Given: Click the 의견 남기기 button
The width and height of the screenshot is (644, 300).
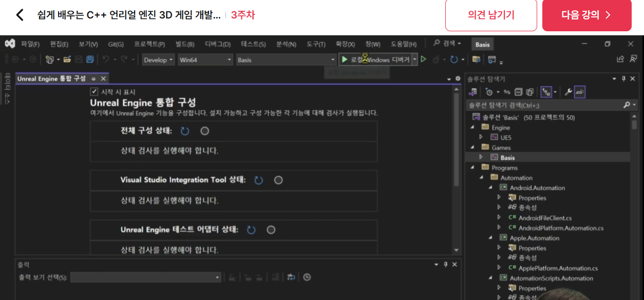Looking at the screenshot, I should tap(491, 15).
